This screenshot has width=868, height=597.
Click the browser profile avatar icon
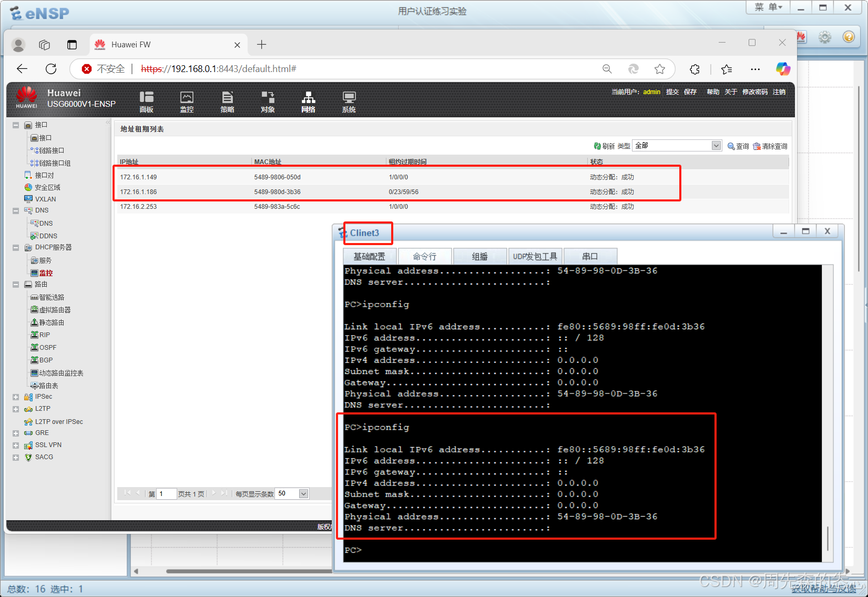[x=18, y=45]
